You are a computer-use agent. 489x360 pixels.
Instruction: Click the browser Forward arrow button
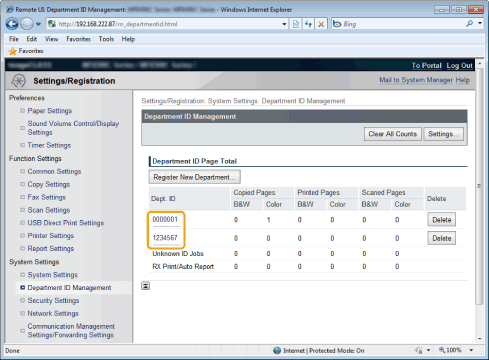click(27, 24)
